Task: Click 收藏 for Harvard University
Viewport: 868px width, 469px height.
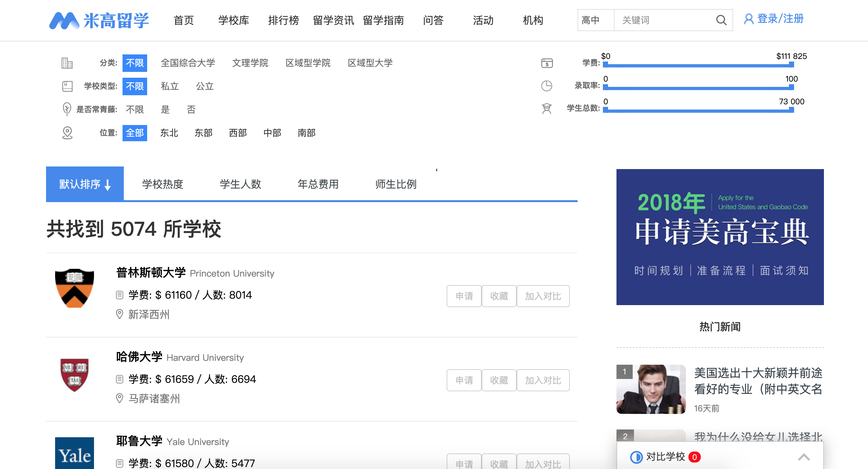Action: point(499,380)
